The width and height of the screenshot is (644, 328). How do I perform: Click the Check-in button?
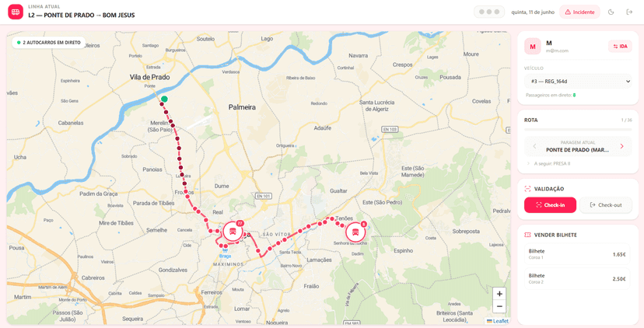pyautogui.click(x=550, y=205)
